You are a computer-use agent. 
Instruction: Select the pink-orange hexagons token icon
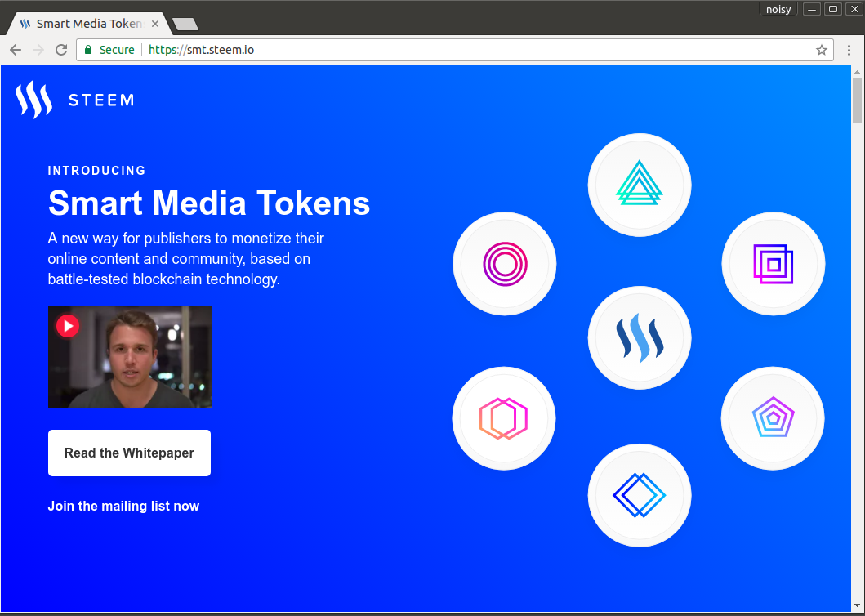(x=504, y=418)
